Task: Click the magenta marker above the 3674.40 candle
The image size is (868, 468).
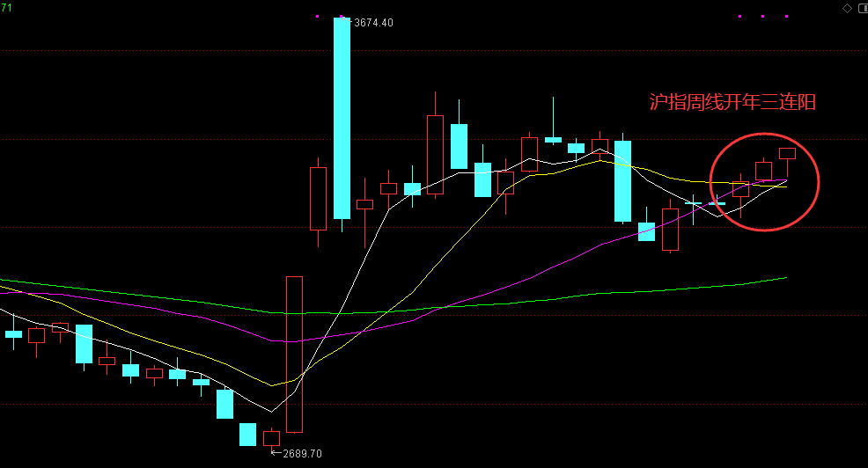Action: click(x=342, y=17)
